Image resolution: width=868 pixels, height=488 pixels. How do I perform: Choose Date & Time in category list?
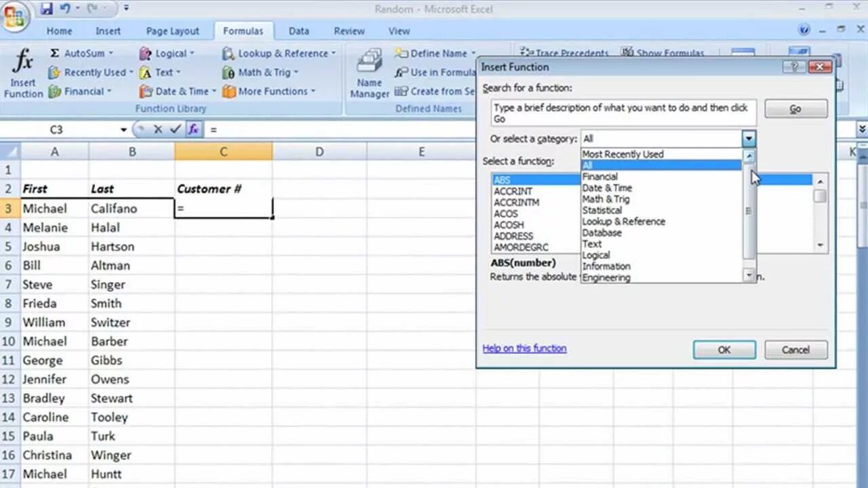click(x=661, y=188)
